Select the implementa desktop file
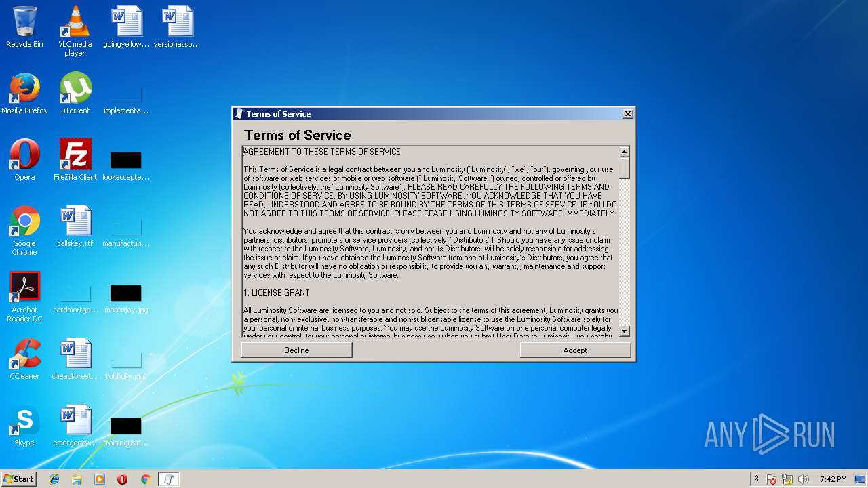This screenshot has width=868, height=488. point(126,99)
